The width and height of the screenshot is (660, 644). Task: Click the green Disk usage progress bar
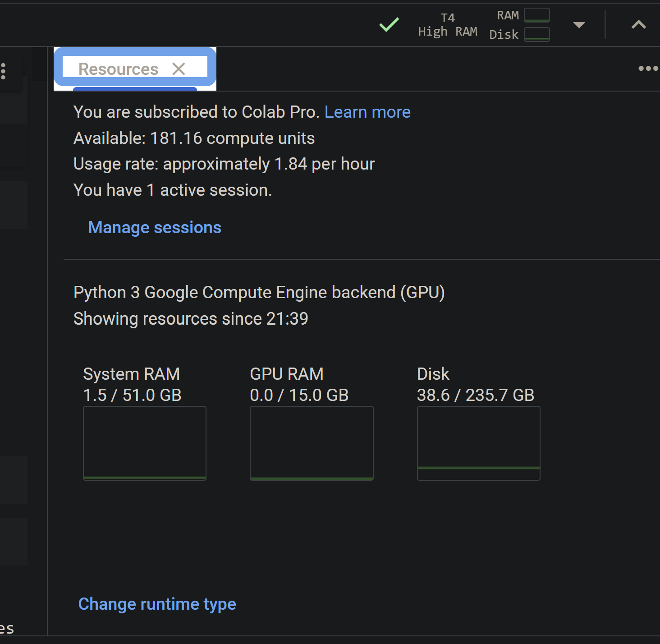point(478,469)
